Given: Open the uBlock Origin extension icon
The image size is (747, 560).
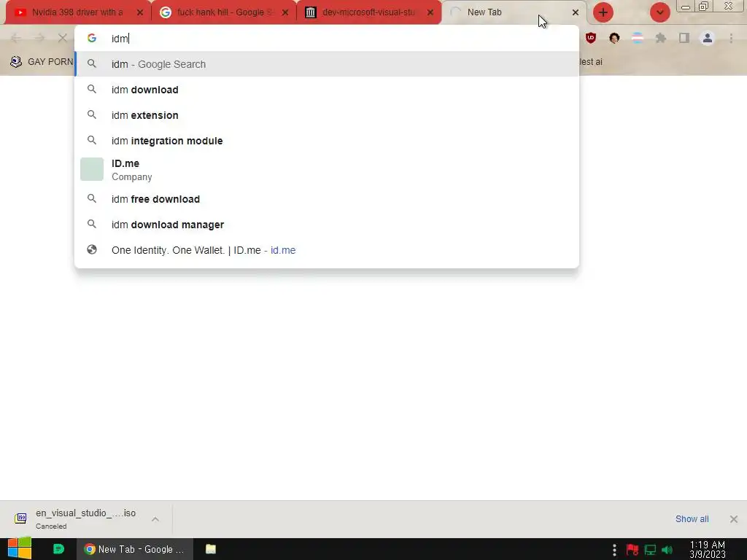Looking at the screenshot, I should (591, 38).
